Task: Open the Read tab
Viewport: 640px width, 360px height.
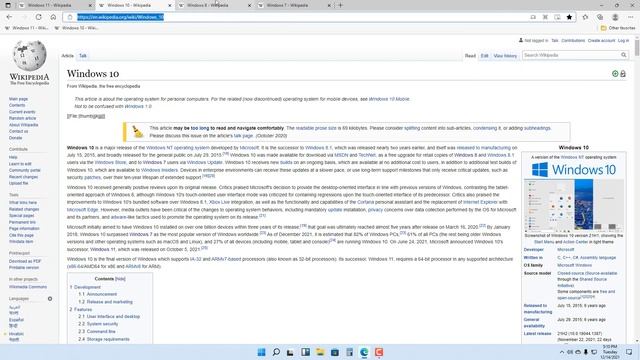Action: [470, 56]
